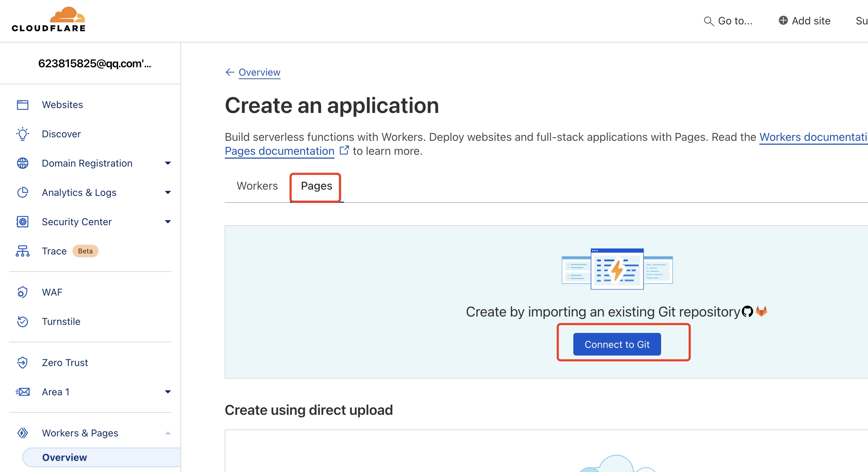Follow the Overview breadcrumb link

click(x=259, y=72)
